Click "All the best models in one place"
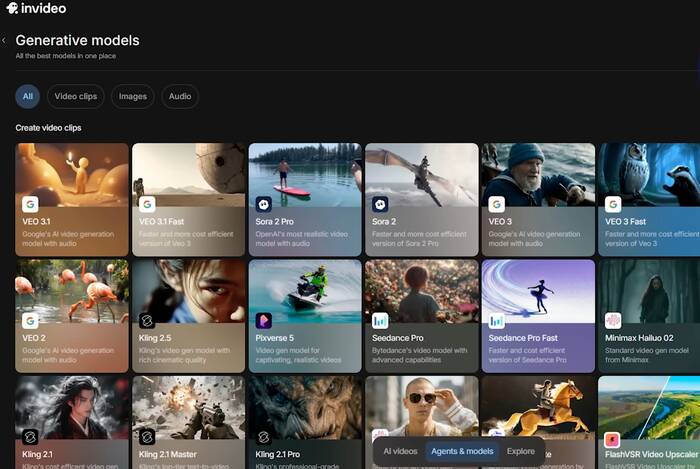Image resolution: width=700 pixels, height=469 pixels. (66, 56)
